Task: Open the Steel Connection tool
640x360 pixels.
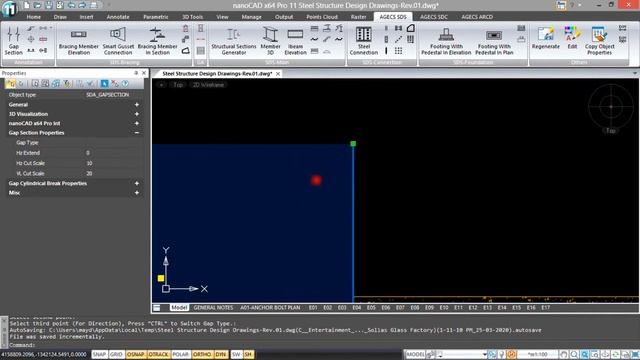Action: click(x=364, y=41)
